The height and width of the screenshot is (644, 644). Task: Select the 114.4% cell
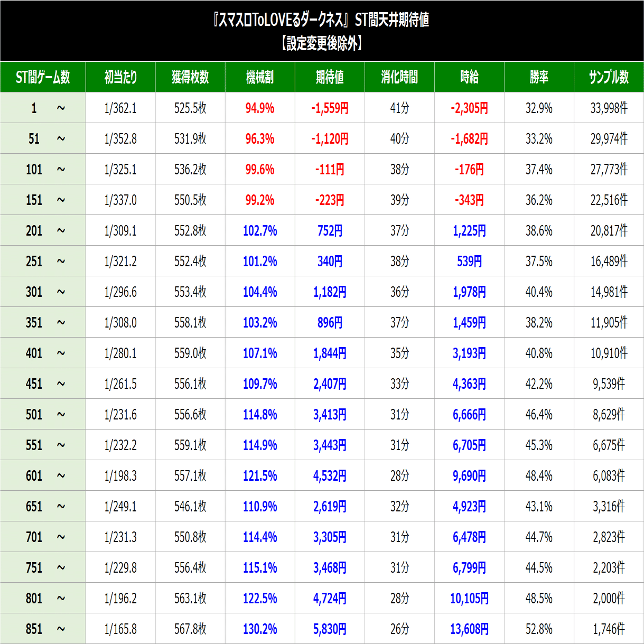pos(260,537)
